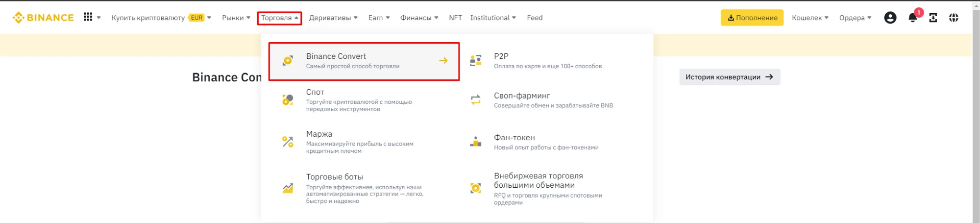
Task: Open the apps grid menu icon
Action: (88, 17)
